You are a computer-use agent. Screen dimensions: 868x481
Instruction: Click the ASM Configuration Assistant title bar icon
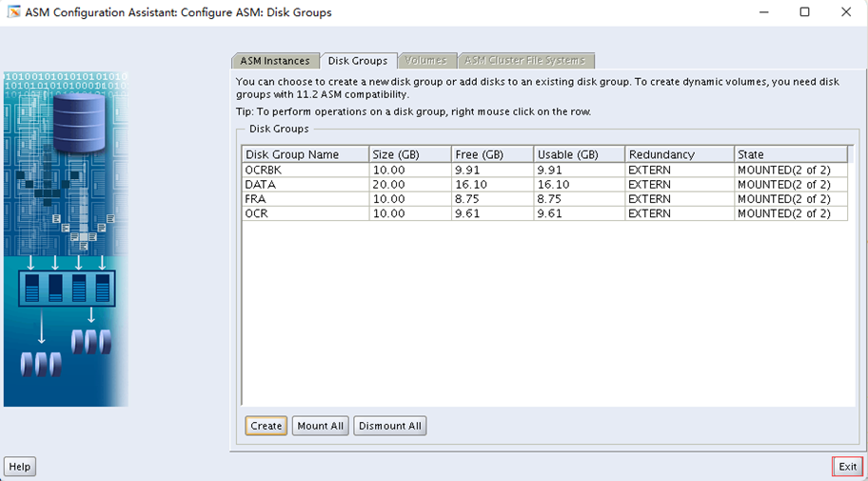click(x=14, y=12)
